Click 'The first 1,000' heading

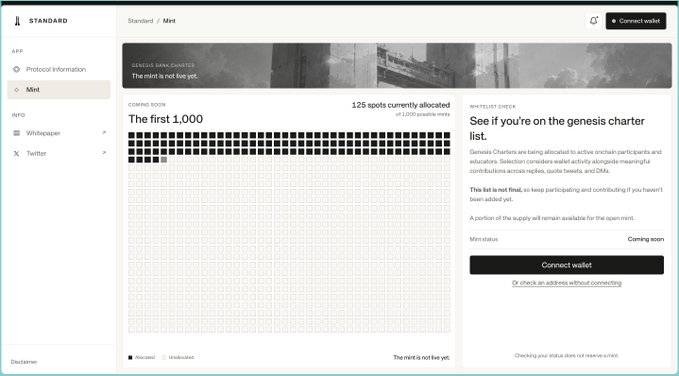point(165,119)
